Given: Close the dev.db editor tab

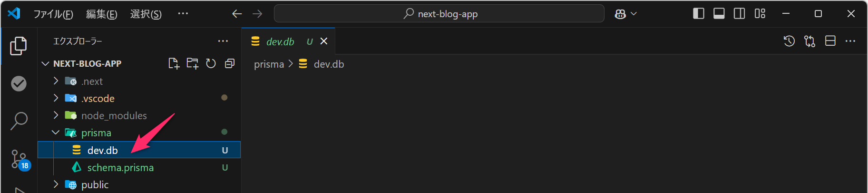Looking at the screenshot, I should (x=324, y=41).
